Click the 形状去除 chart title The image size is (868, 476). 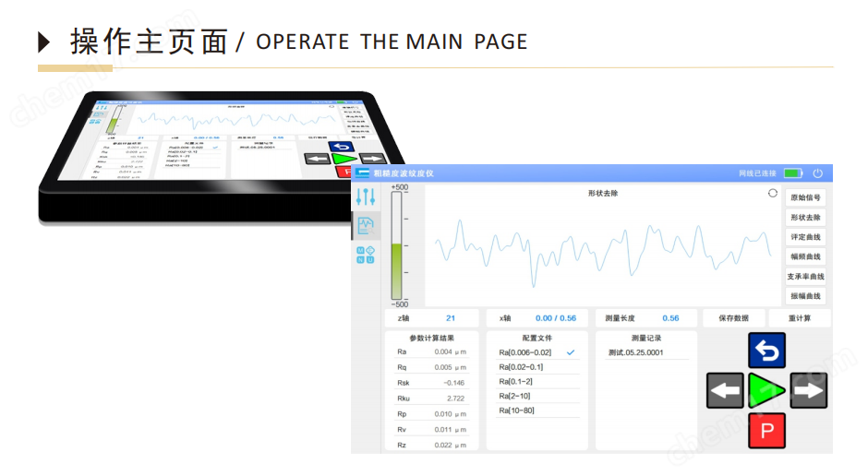[603, 194]
